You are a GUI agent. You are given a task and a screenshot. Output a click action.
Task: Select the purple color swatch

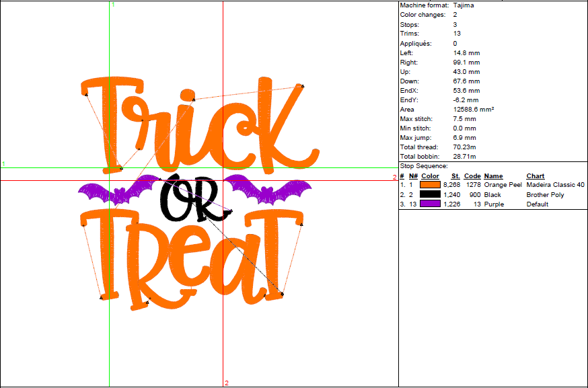point(430,204)
